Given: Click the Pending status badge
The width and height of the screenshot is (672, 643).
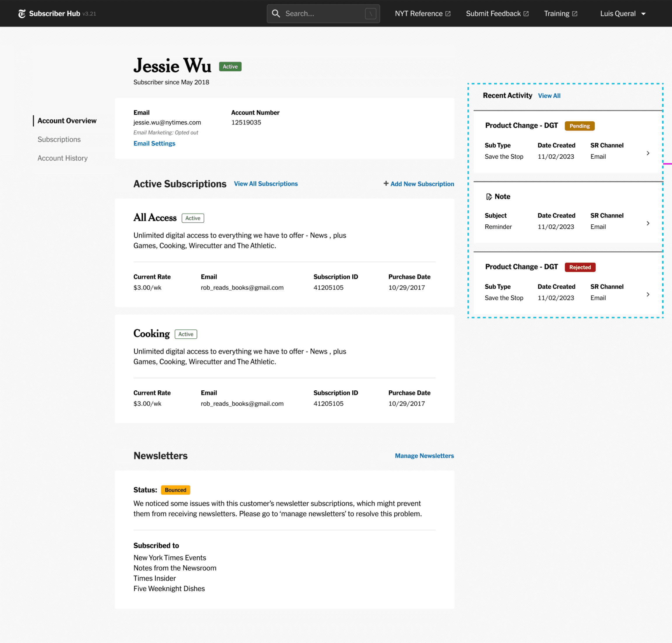Looking at the screenshot, I should coord(580,126).
